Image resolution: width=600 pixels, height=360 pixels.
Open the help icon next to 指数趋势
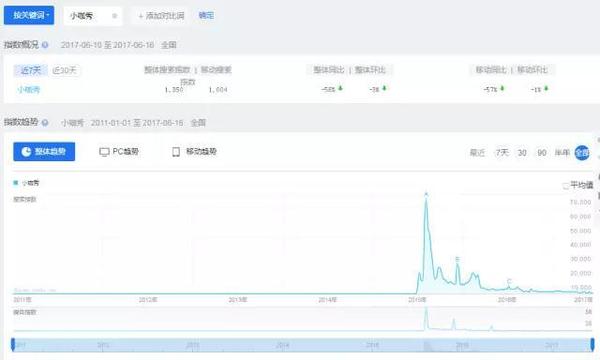click(x=45, y=123)
